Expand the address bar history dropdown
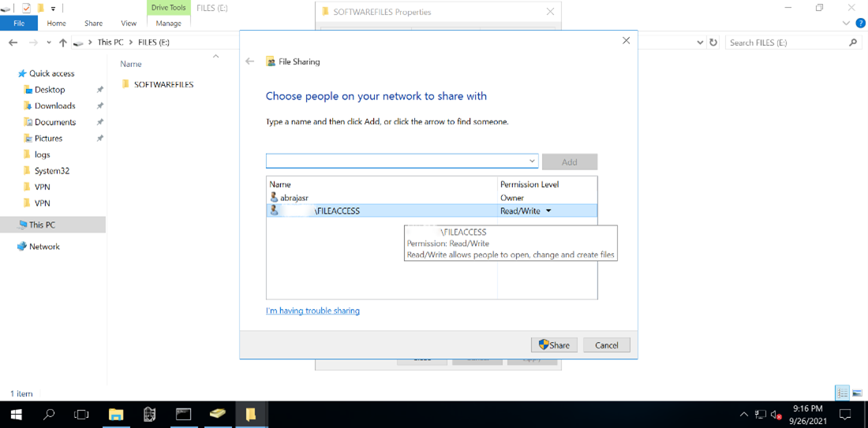The height and width of the screenshot is (428, 868). pyautogui.click(x=702, y=43)
